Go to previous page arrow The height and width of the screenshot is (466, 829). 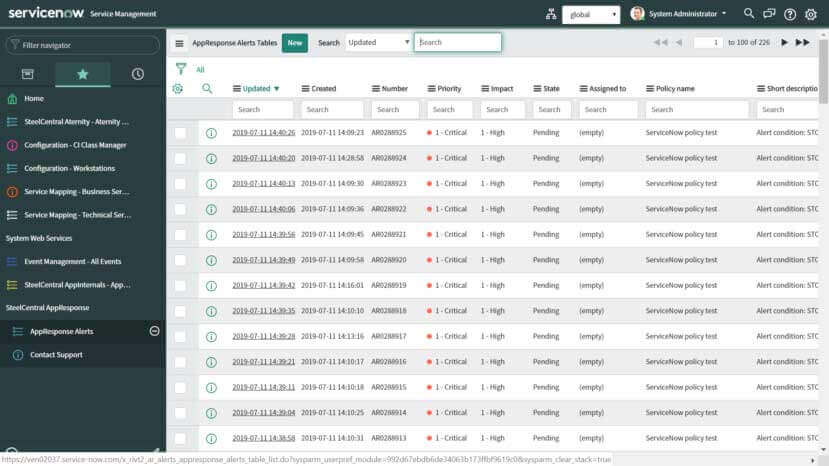click(x=679, y=42)
